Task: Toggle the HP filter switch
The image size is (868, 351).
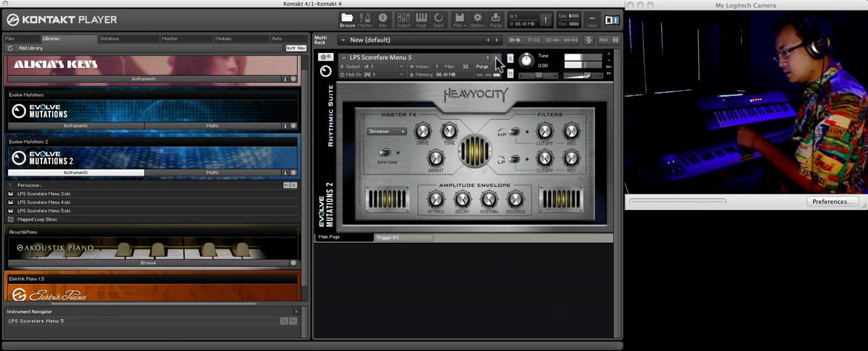Action: (515, 131)
